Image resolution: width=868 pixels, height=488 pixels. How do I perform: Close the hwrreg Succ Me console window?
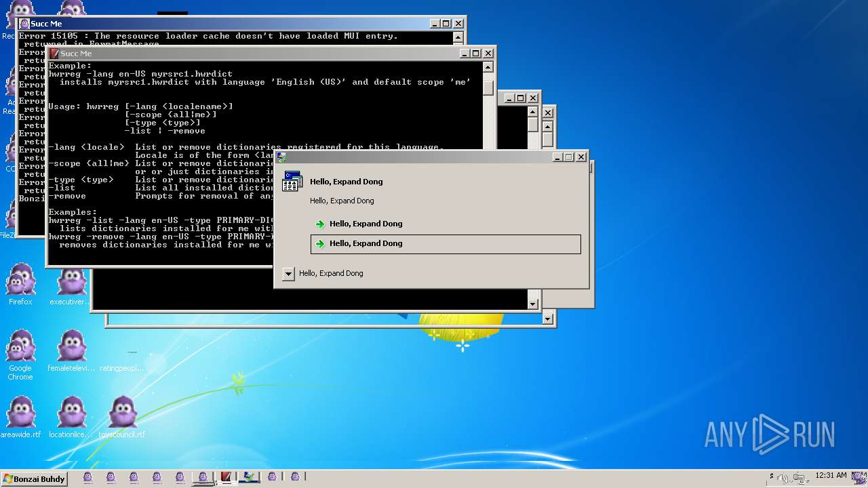click(x=488, y=54)
